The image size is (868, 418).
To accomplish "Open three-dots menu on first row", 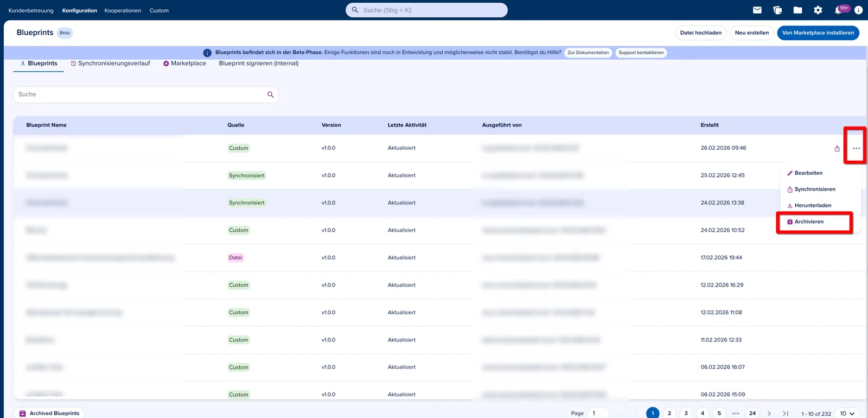I will click(856, 148).
